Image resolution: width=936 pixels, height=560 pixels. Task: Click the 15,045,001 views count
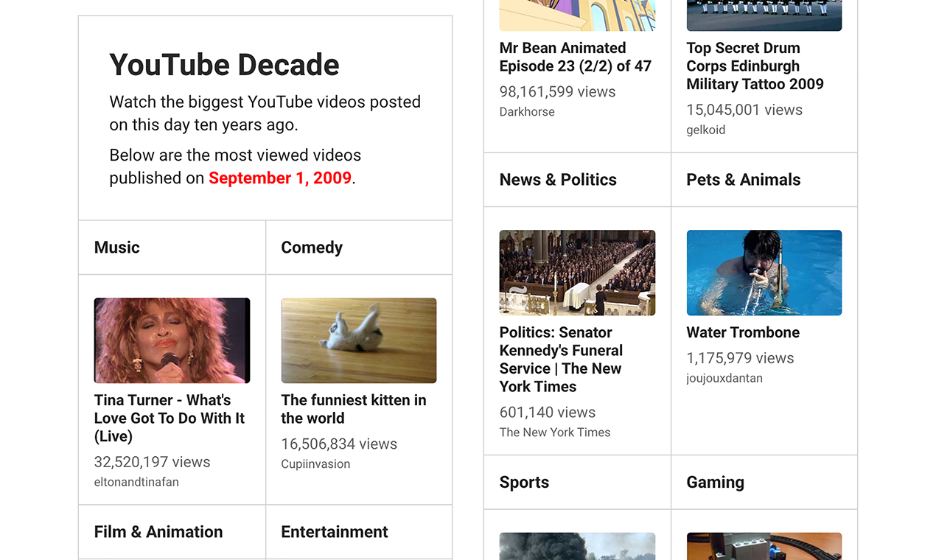coord(744,110)
